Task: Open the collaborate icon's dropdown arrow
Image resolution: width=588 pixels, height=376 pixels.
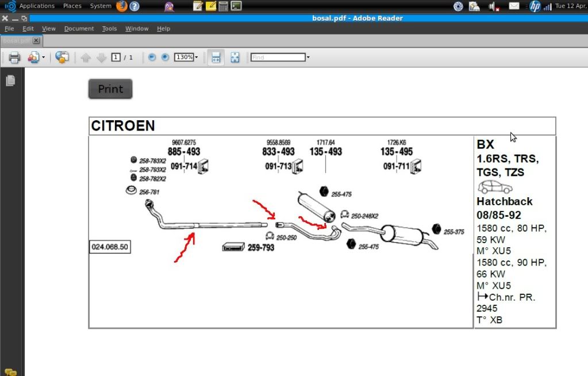Action: pos(44,57)
